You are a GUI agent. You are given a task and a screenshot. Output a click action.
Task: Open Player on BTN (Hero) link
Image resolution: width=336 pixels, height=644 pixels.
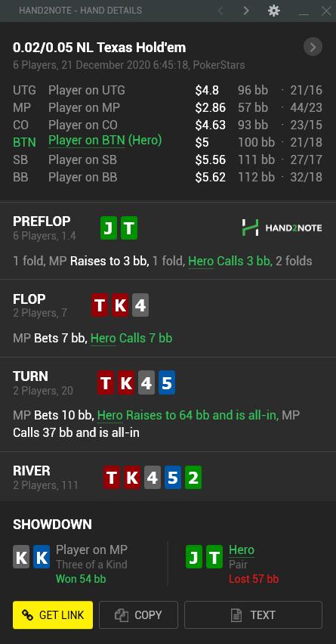(105, 141)
